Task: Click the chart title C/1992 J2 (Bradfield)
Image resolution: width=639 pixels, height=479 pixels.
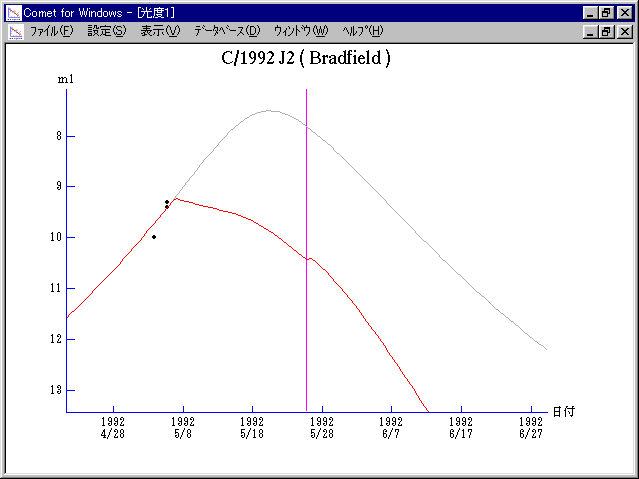Action: (305, 58)
